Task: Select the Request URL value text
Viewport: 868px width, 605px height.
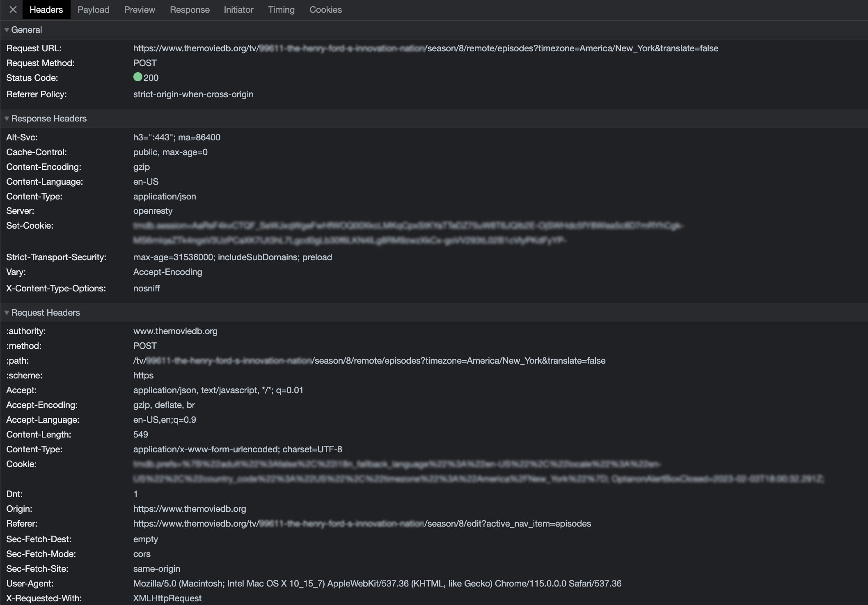Action: point(426,48)
